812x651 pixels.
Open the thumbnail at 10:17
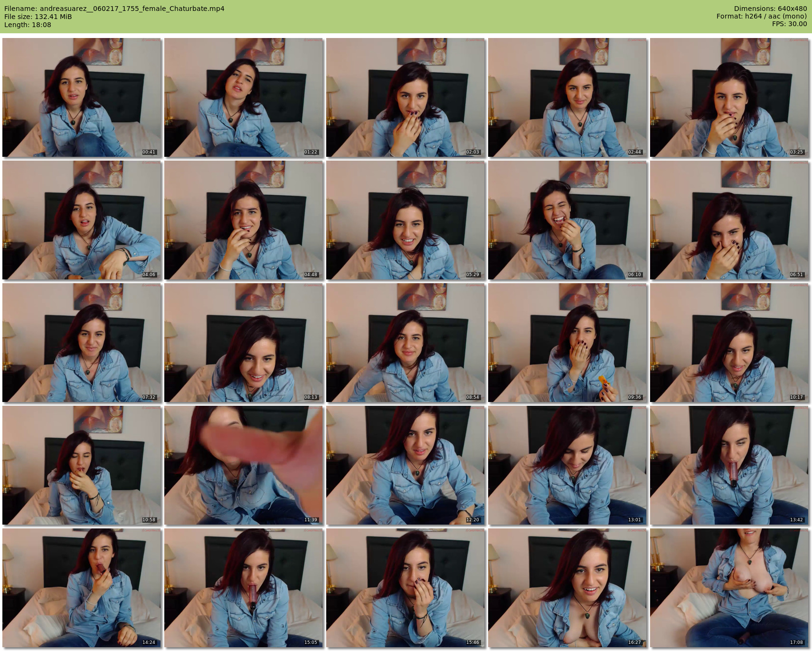click(729, 343)
